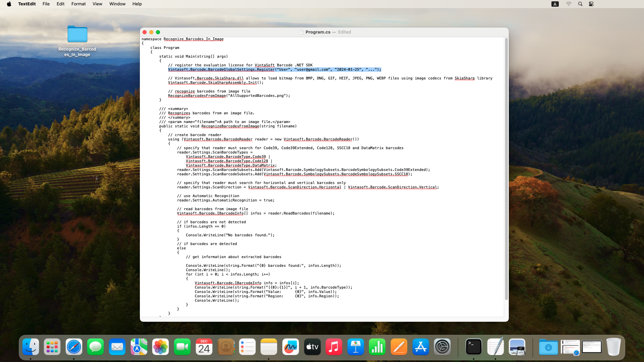Screen dimensions: 644x362
Task: Open the Freeform app icon
Action: [x=290, y=347]
